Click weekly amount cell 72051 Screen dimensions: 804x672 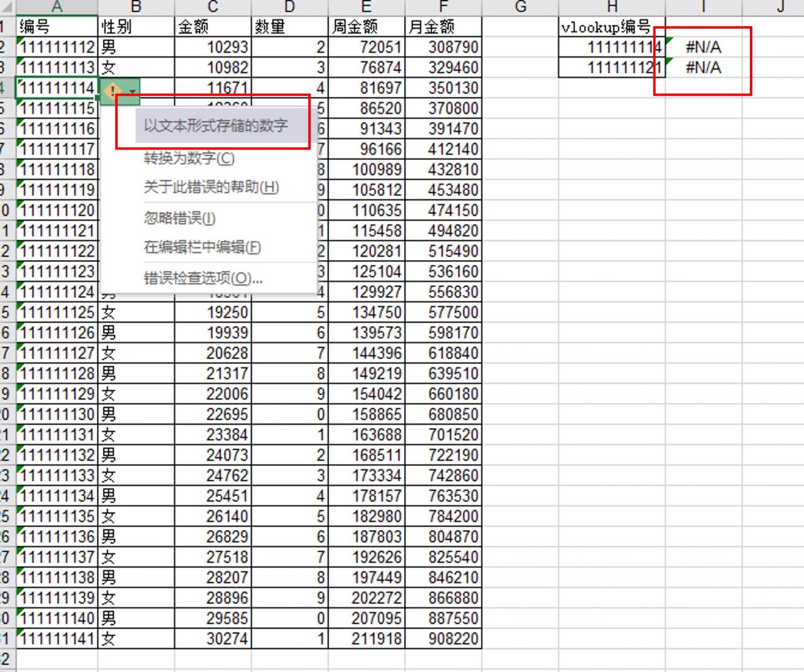(x=367, y=47)
